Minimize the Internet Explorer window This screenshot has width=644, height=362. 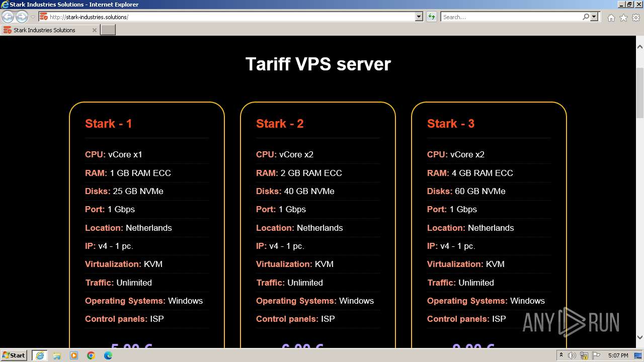coord(621,4)
